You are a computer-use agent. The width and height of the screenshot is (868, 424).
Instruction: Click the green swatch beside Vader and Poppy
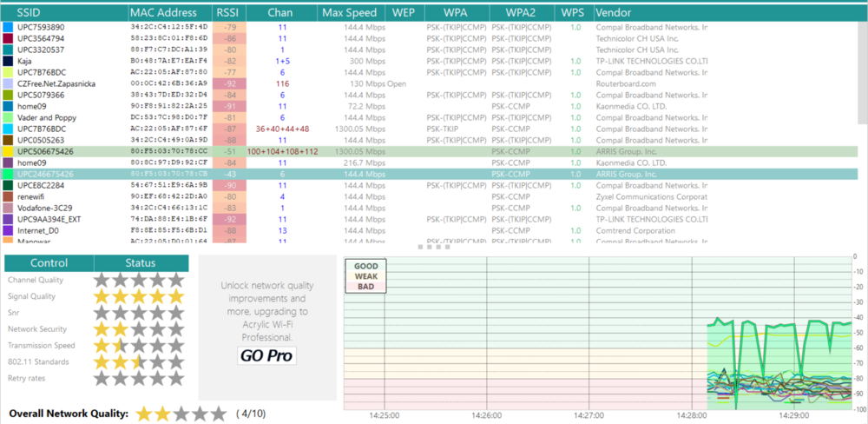pos(8,117)
